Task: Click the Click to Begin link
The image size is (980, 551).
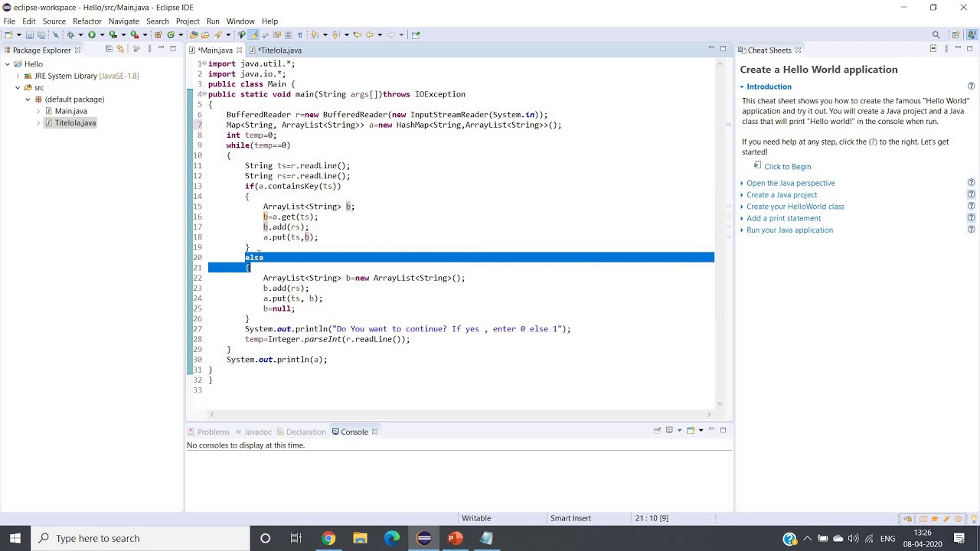Action: (787, 166)
